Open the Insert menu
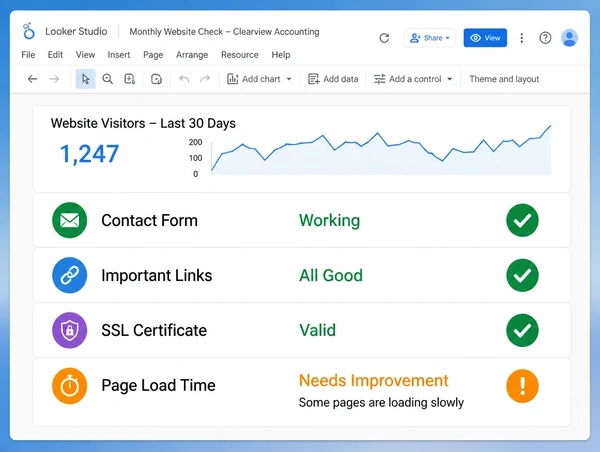Viewport: 600px width, 452px height. (119, 55)
